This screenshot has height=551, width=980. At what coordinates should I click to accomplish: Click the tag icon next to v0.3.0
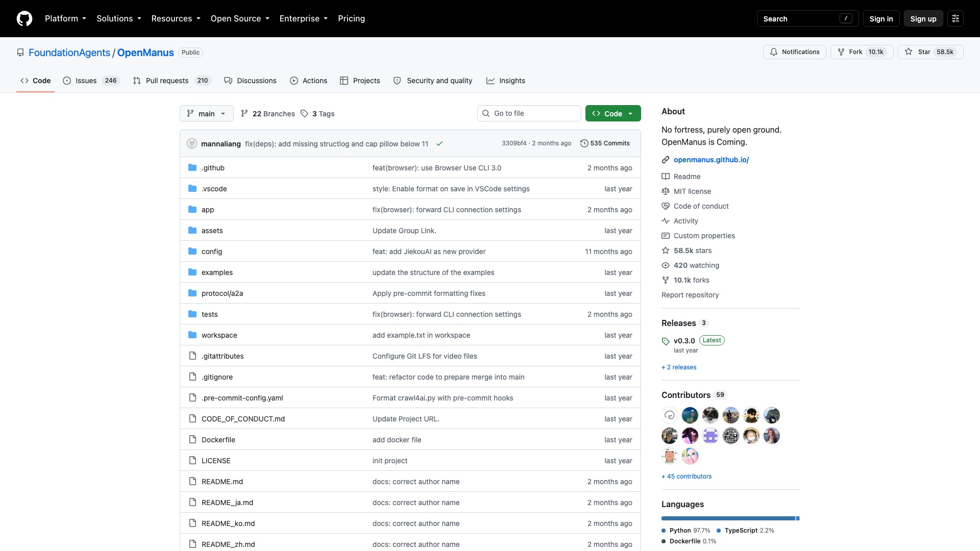(x=666, y=341)
